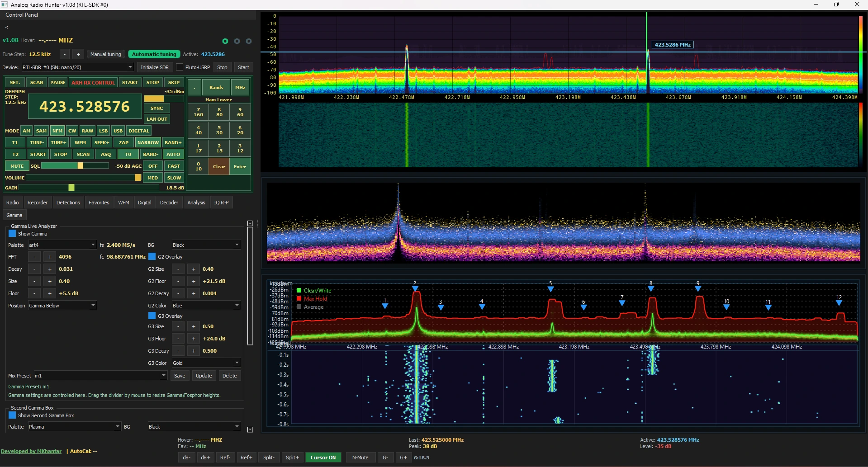868x467 pixels.
Task: Select NFM demodulation mode
Action: point(57,131)
